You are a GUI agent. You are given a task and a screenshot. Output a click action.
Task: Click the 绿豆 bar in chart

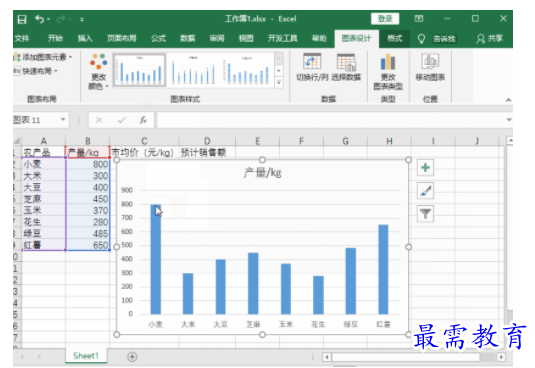[x=350, y=281]
